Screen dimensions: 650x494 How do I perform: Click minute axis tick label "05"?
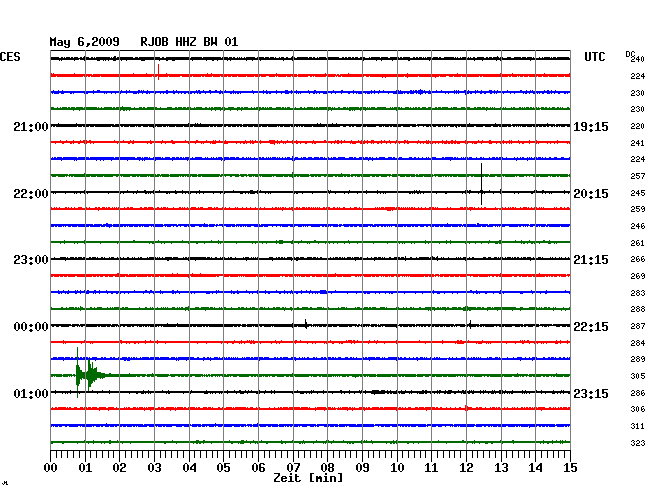223,468
